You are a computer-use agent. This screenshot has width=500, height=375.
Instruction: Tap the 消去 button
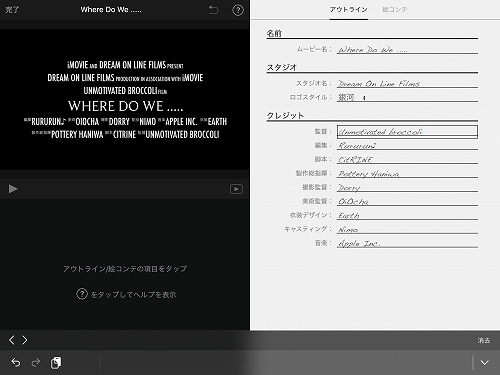pyautogui.click(x=484, y=340)
